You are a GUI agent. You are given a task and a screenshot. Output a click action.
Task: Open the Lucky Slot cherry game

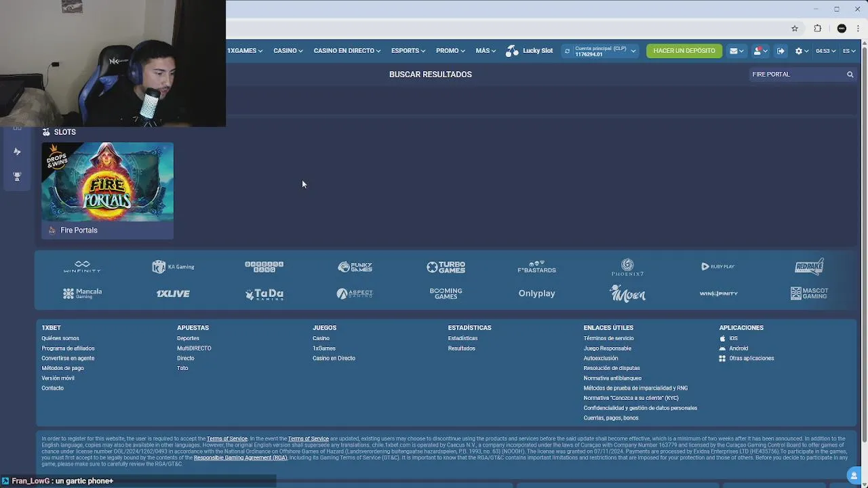tap(530, 51)
